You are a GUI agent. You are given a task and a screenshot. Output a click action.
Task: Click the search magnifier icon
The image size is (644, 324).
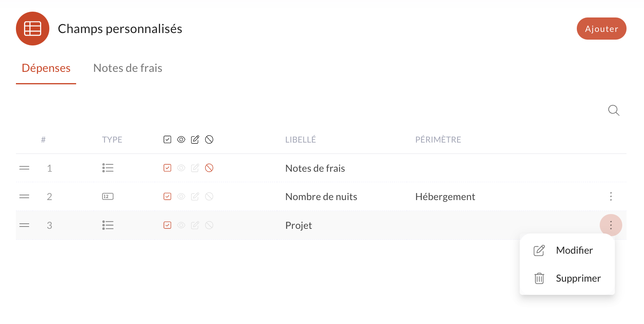tap(614, 110)
